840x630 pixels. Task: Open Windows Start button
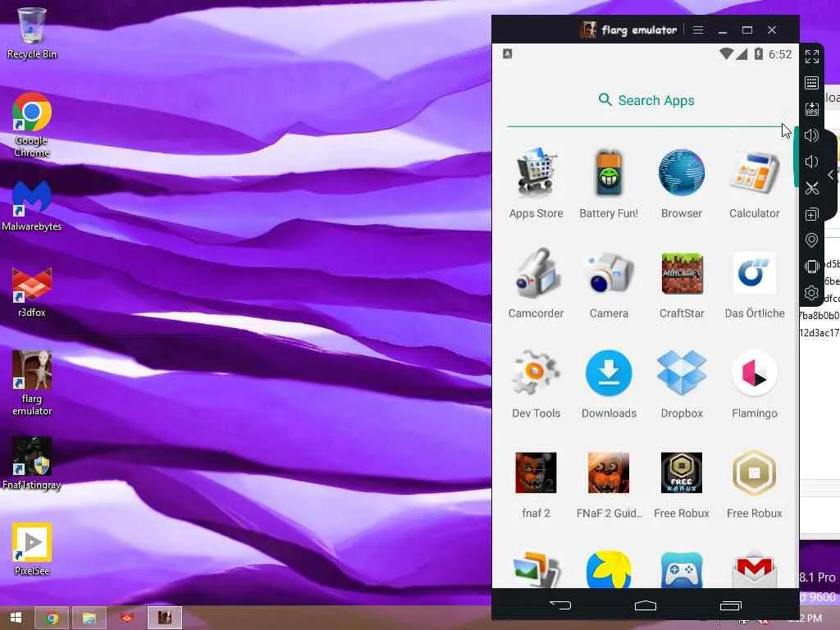pos(16,618)
